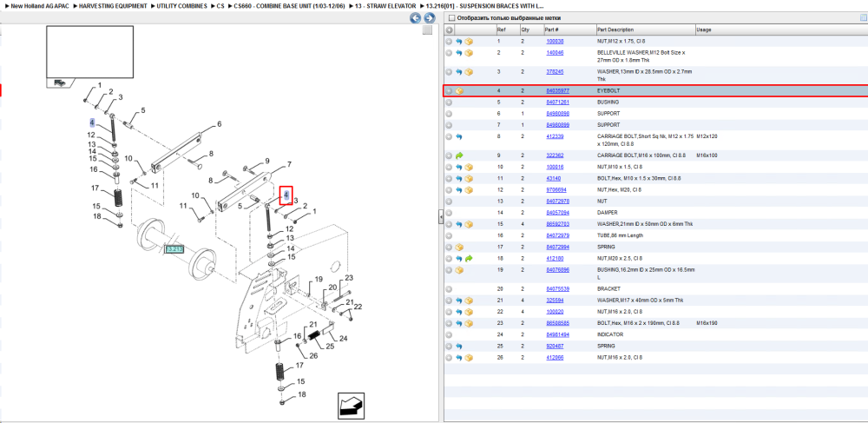Click the large arrow icon below the diagram

point(352,406)
